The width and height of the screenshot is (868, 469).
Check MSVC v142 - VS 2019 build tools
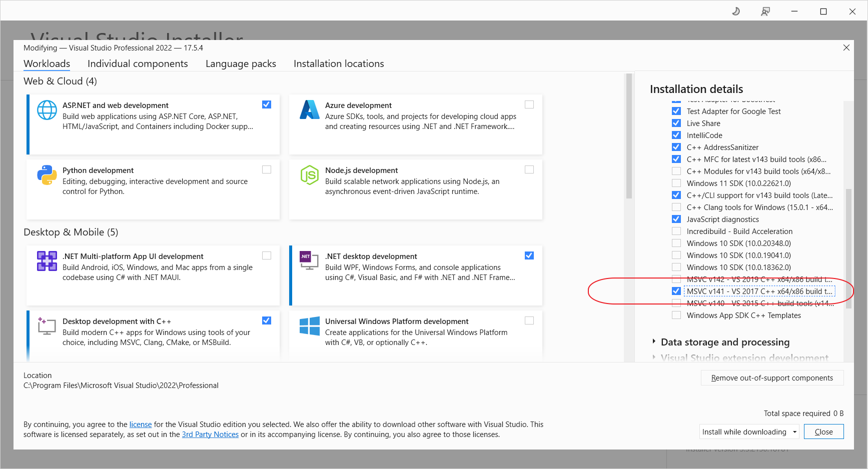pos(676,279)
